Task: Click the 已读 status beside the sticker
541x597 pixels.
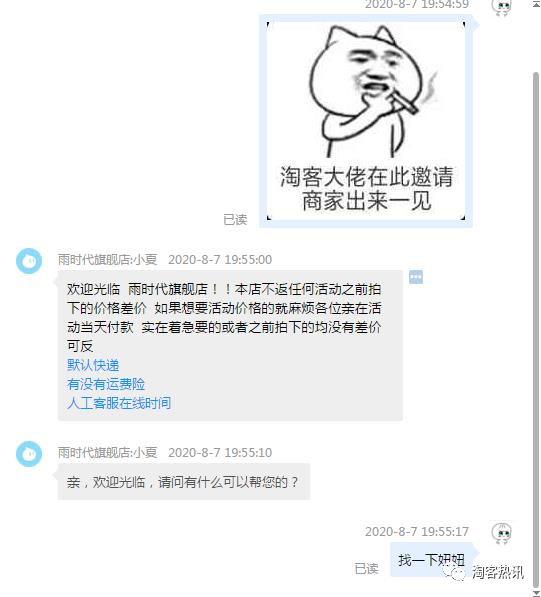Action: tap(235, 220)
